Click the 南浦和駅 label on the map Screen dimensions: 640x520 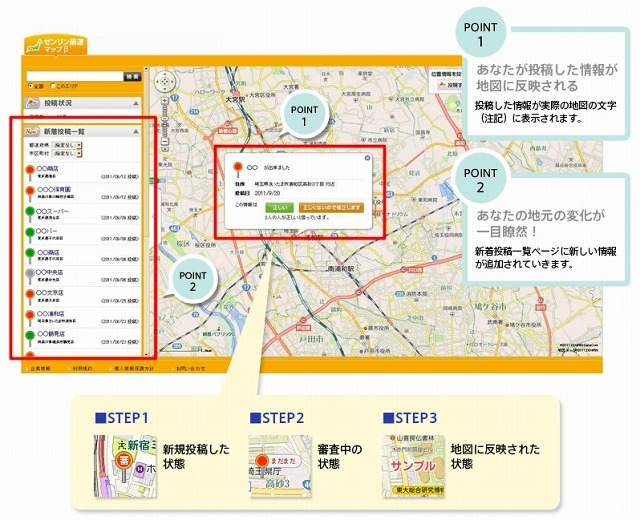342,269
